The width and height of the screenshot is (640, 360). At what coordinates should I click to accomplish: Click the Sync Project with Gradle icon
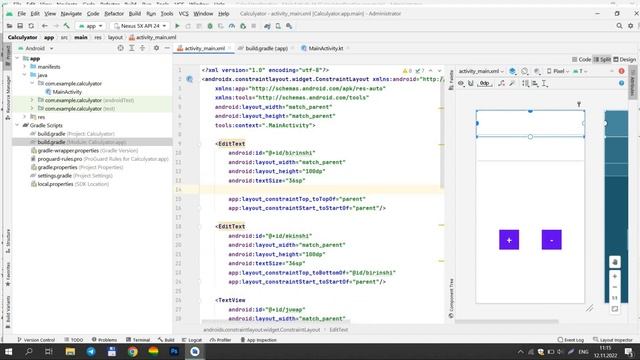pyautogui.click(x=267, y=26)
